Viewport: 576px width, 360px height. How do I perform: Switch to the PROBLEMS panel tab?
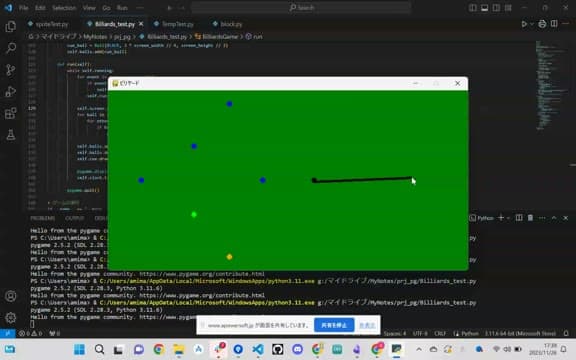tap(43, 218)
